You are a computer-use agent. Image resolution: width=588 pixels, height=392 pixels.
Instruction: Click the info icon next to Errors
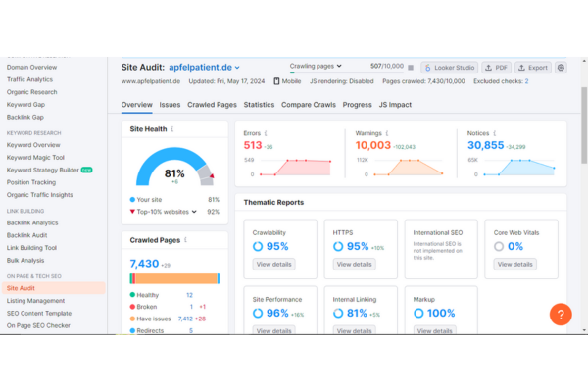(x=266, y=132)
